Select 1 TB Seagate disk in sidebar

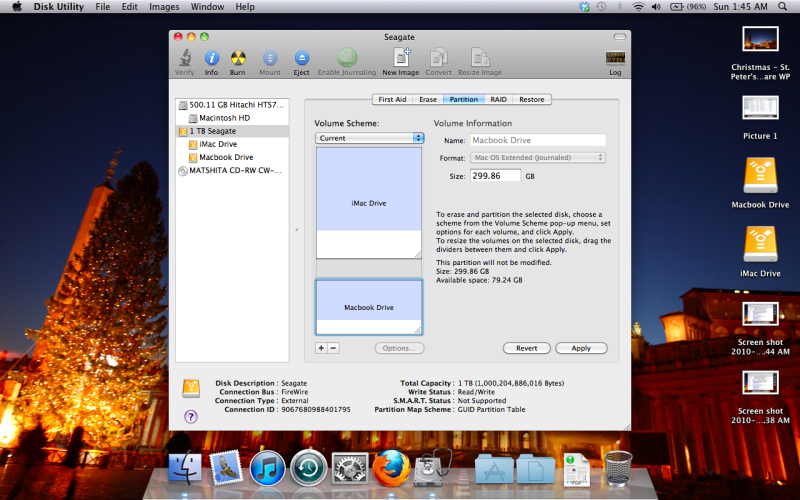232,131
